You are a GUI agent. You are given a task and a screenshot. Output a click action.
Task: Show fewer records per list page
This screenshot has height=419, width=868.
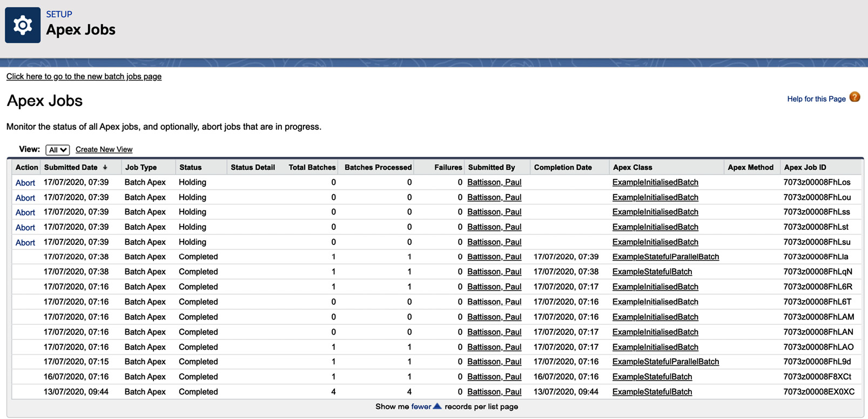click(421, 407)
